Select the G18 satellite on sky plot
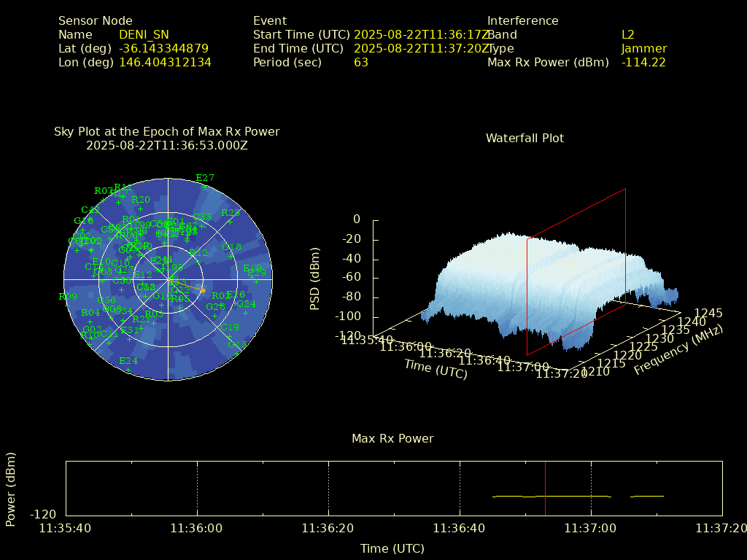 231,256
